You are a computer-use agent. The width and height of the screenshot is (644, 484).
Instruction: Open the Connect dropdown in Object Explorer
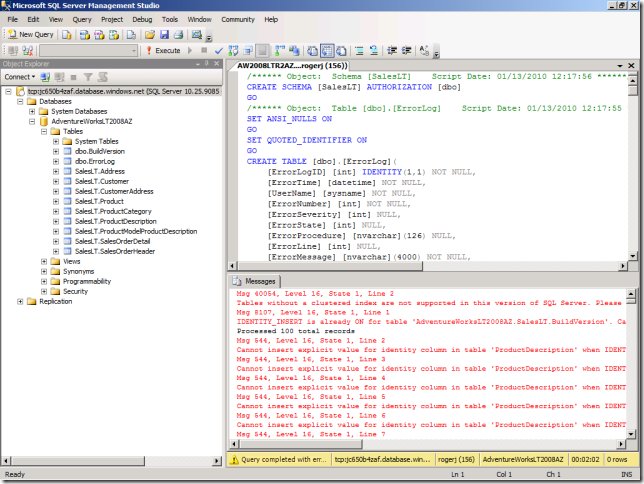pos(20,77)
